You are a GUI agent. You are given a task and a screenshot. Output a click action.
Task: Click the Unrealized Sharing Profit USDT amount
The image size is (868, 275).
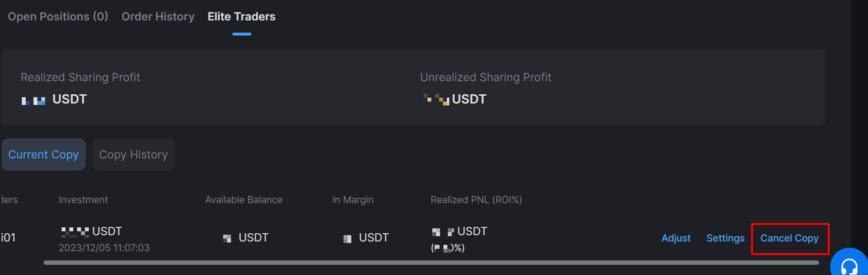[455, 99]
